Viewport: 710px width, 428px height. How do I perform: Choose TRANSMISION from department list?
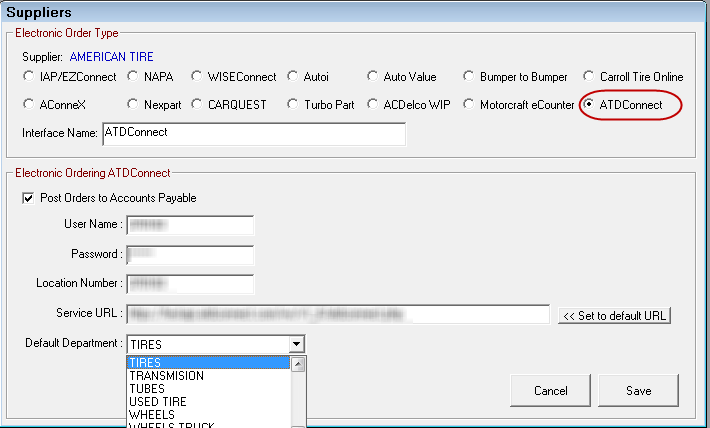(x=166, y=376)
